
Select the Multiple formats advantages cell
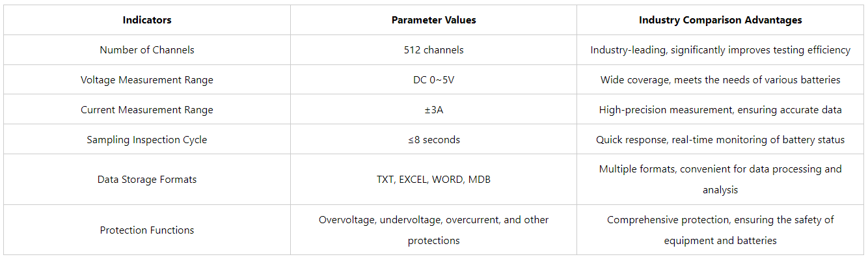(720, 180)
